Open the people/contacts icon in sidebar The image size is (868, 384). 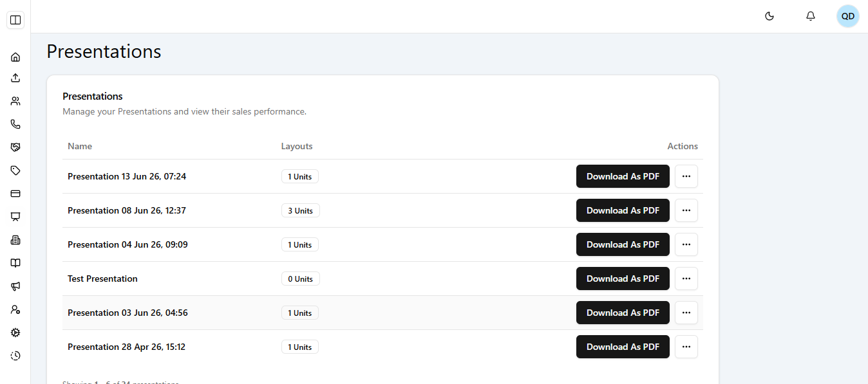point(15,101)
